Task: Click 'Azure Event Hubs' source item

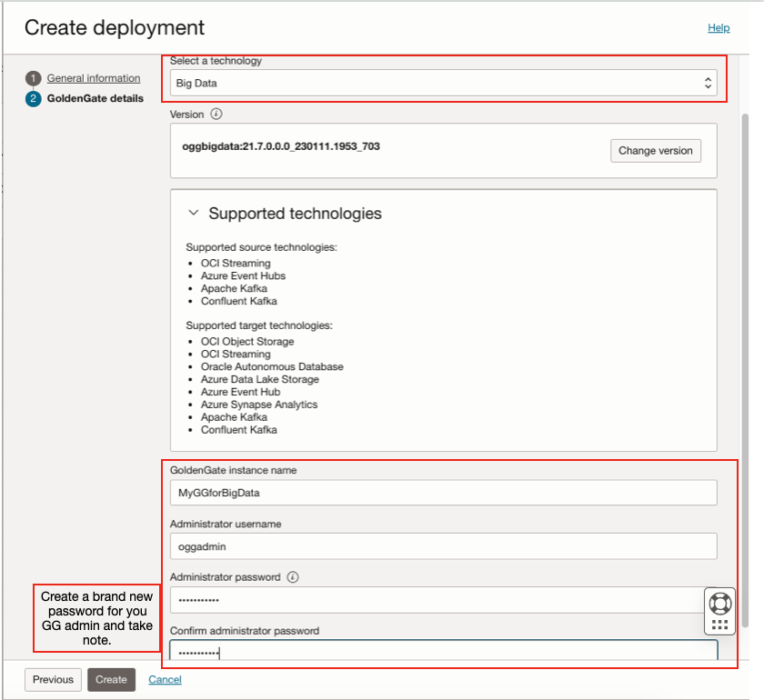Action: coord(243,275)
